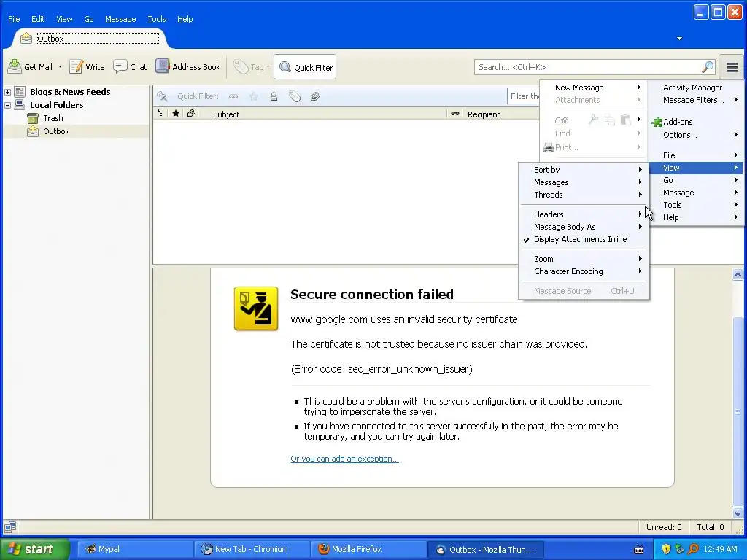Open the Write new message button
The image size is (747, 560).
click(x=88, y=67)
